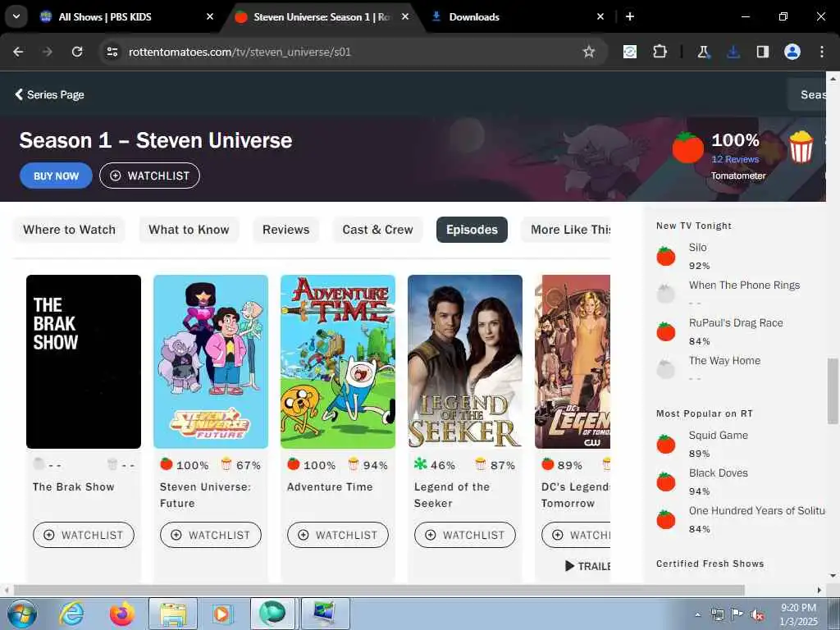The width and height of the screenshot is (840, 630).
Task: Open The Brak Show poster
Action: [x=84, y=362]
